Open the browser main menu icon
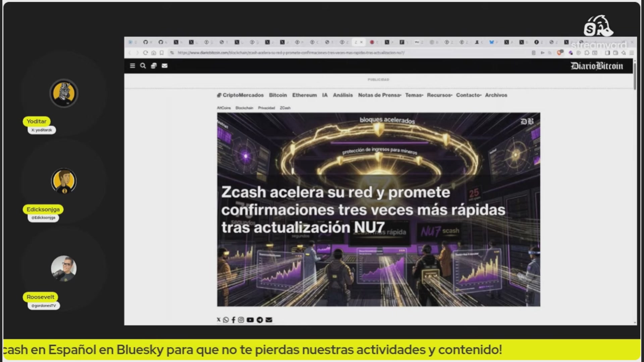This screenshot has width=644, height=362. pyautogui.click(x=632, y=53)
